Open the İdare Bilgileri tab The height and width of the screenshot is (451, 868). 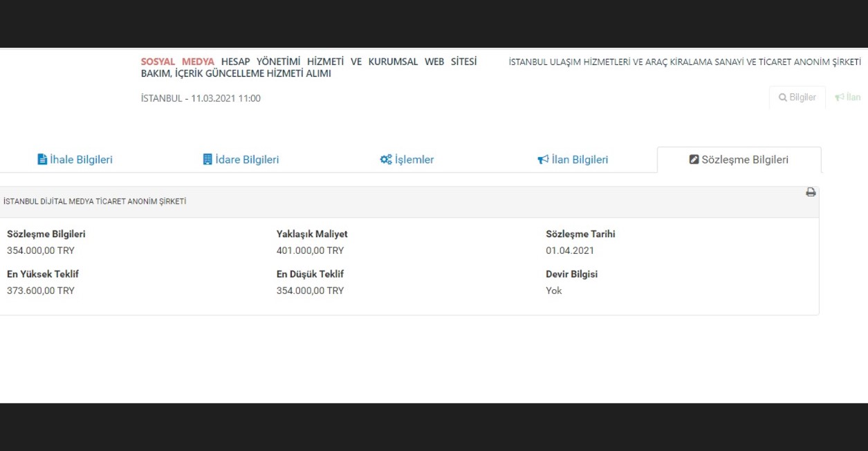(247, 160)
